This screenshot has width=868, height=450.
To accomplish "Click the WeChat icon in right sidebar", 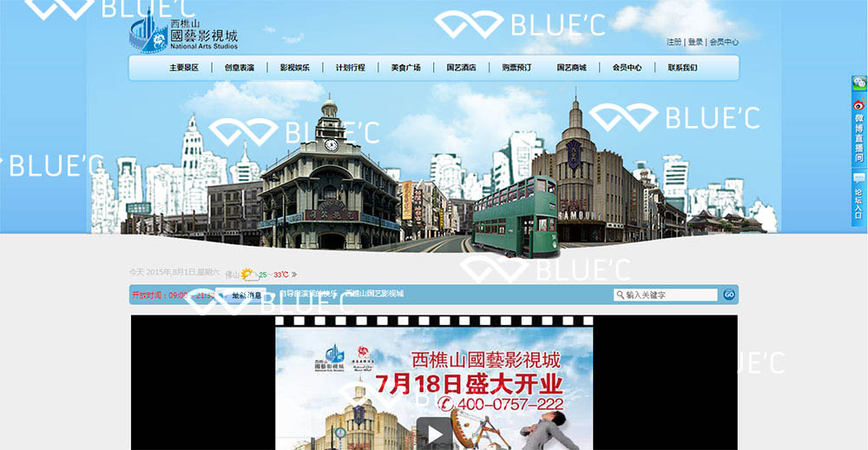I will coord(858,83).
